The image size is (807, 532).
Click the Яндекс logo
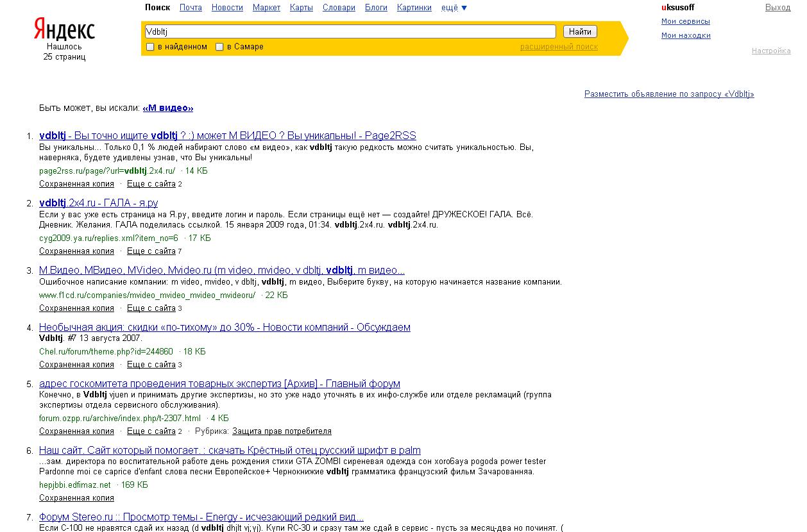pyautogui.click(x=64, y=30)
